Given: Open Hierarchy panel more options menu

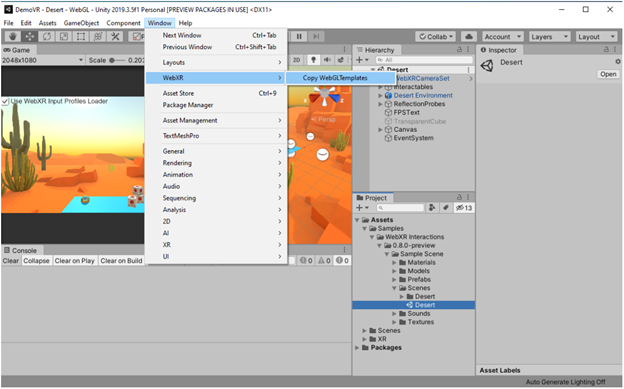Looking at the screenshot, I should point(468,49).
